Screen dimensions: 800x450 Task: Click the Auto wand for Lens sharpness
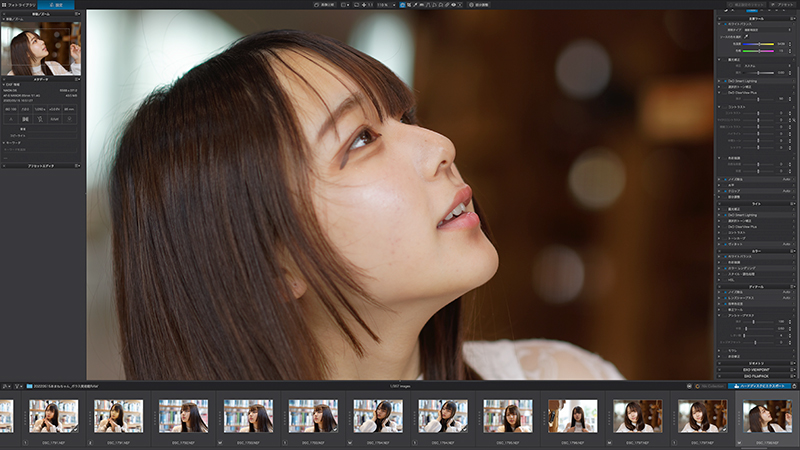pyautogui.click(x=786, y=297)
